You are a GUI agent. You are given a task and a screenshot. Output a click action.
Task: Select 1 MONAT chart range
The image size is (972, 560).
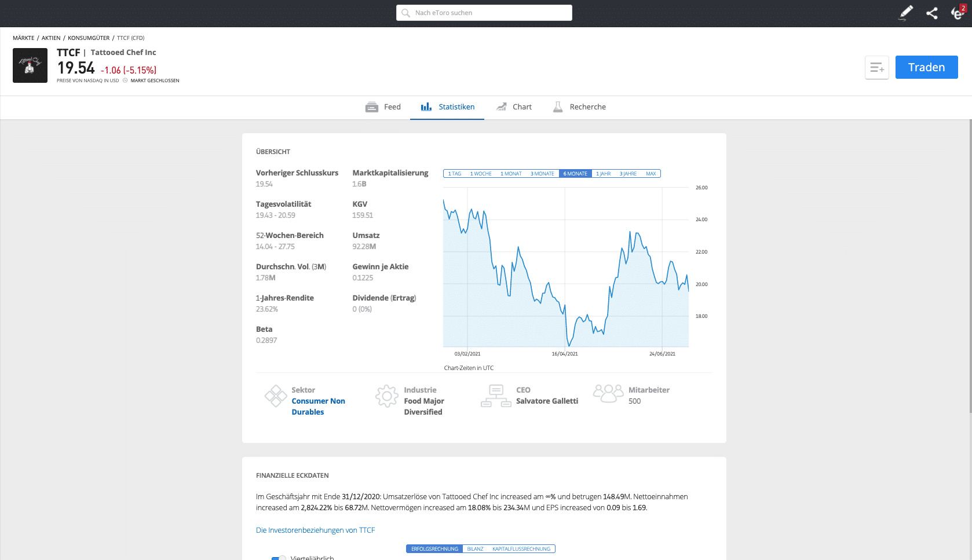[x=511, y=174]
